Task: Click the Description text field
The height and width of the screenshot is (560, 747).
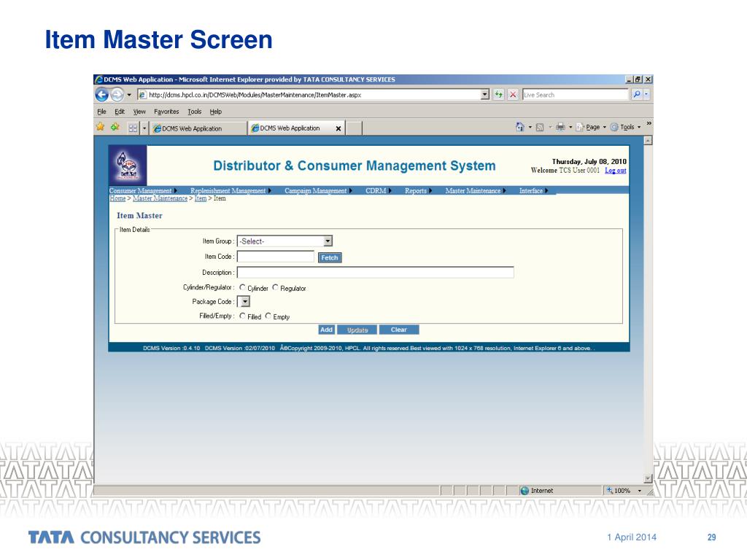Action: [x=376, y=273]
